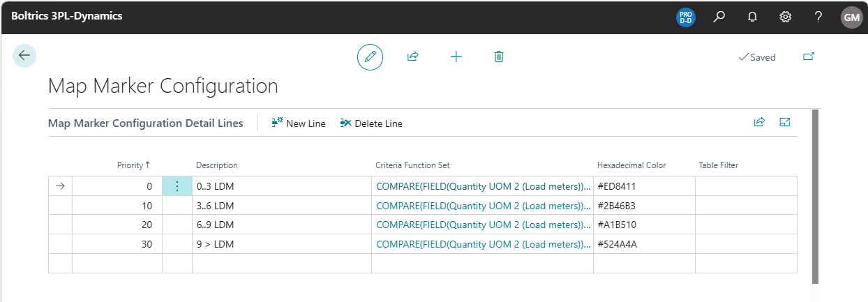Viewport: 868px width, 302px height.
Task: Open criteria function set for 6..9 LDM
Action: 483,225
